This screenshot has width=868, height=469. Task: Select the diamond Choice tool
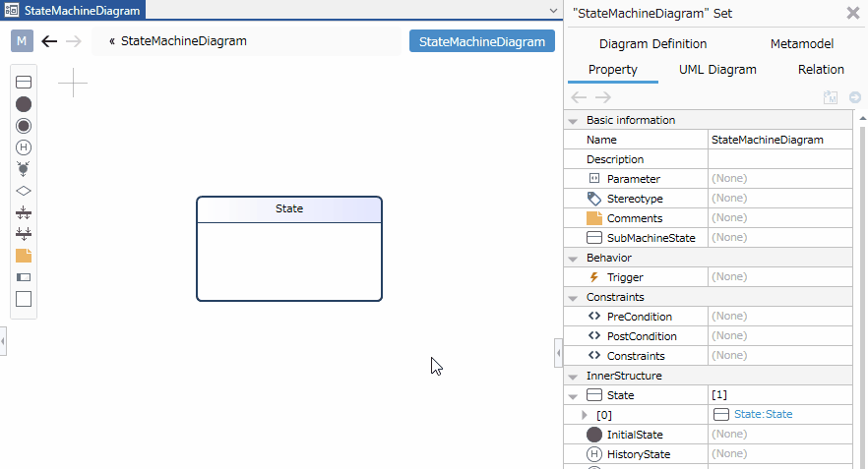click(x=24, y=191)
